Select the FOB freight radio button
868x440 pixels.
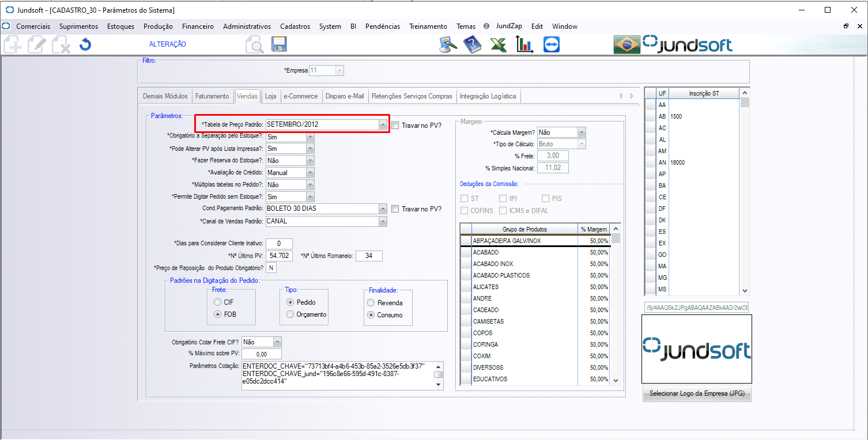[x=217, y=314]
